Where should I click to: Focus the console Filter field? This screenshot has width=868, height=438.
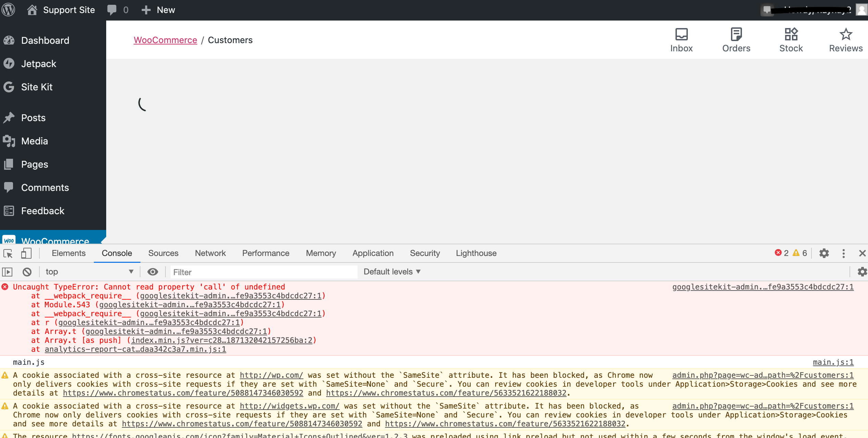pyautogui.click(x=264, y=272)
